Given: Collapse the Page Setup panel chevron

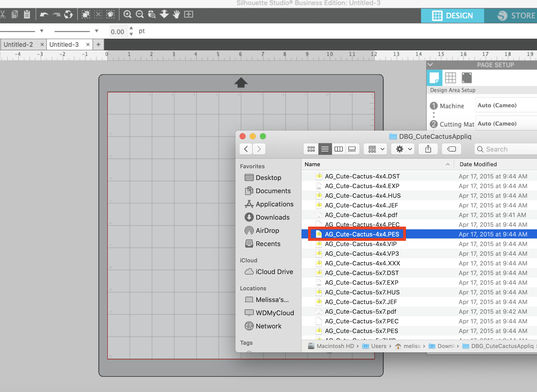Looking at the screenshot, I should [430, 65].
